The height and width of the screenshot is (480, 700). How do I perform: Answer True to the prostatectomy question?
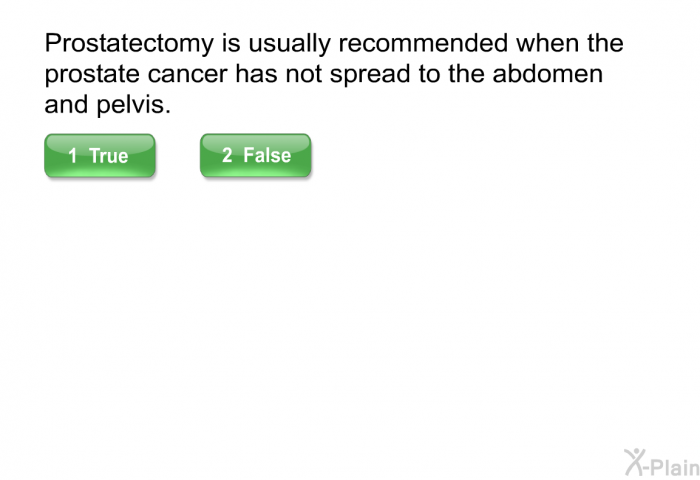(100, 156)
